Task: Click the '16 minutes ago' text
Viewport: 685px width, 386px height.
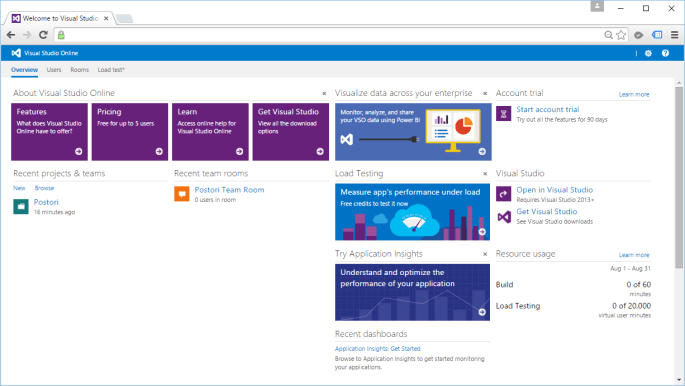Action: coord(55,212)
